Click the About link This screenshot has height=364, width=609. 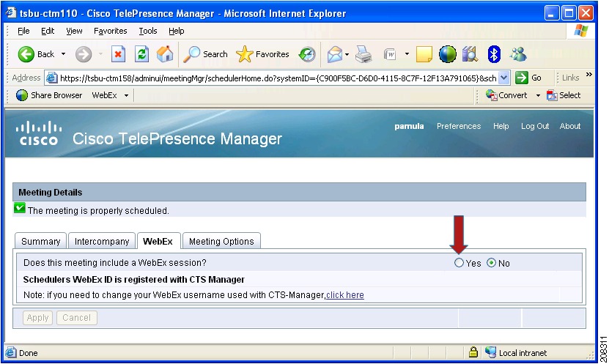569,126
